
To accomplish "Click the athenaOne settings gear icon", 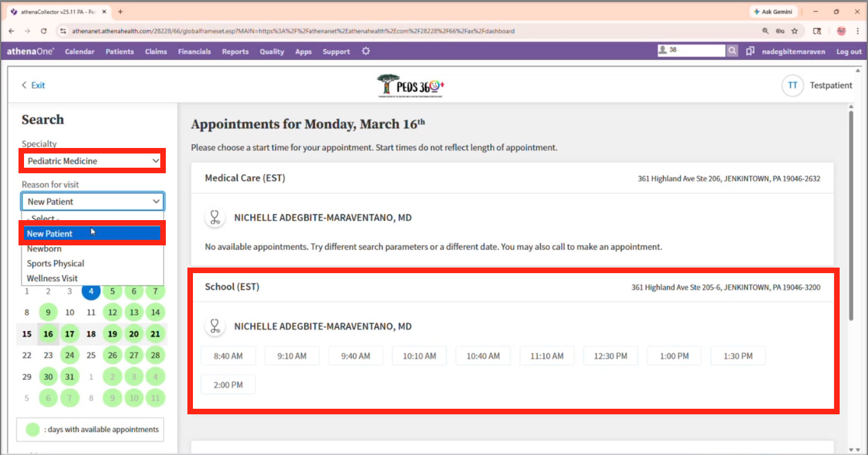I will coord(366,51).
